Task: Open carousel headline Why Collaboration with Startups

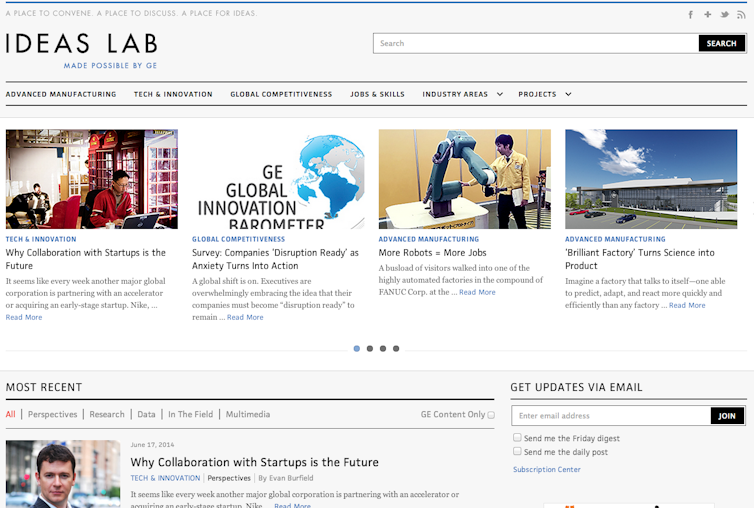Action: tap(86, 259)
